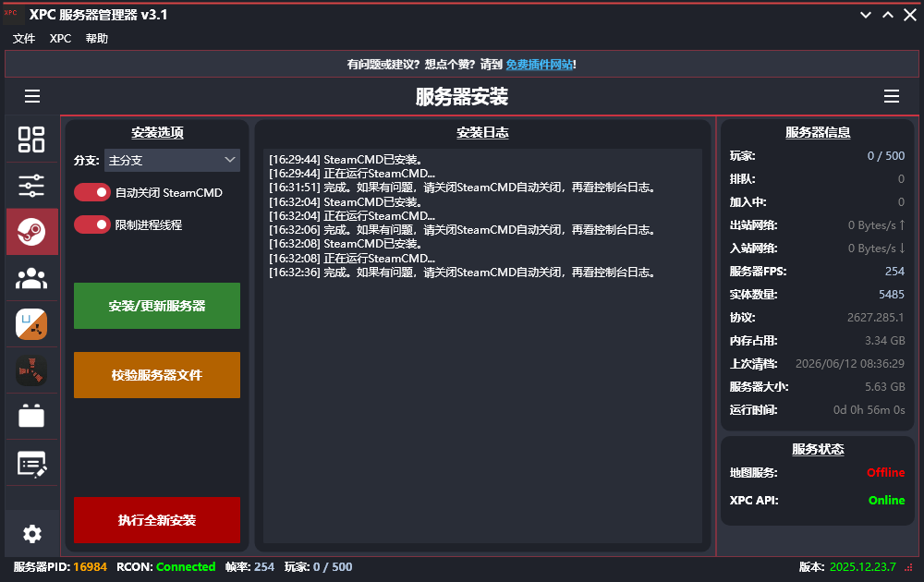Open the list edit notes icon
Image resolution: width=924 pixels, height=582 pixels.
tap(31, 464)
